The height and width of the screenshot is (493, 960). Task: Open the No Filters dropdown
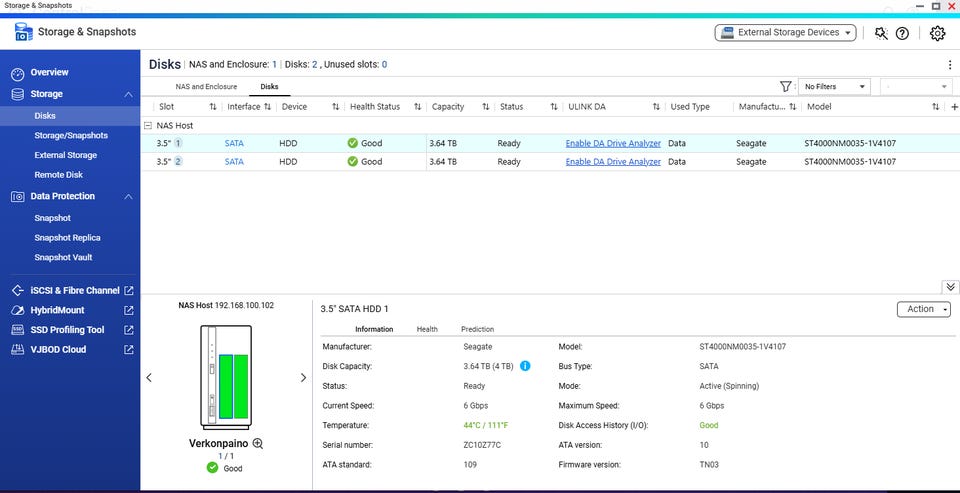point(834,87)
